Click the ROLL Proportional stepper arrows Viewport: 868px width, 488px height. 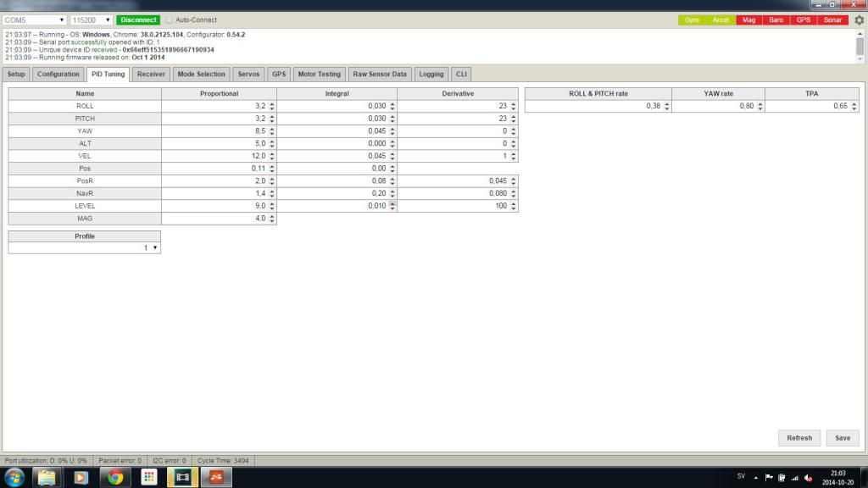[x=272, y=106]
